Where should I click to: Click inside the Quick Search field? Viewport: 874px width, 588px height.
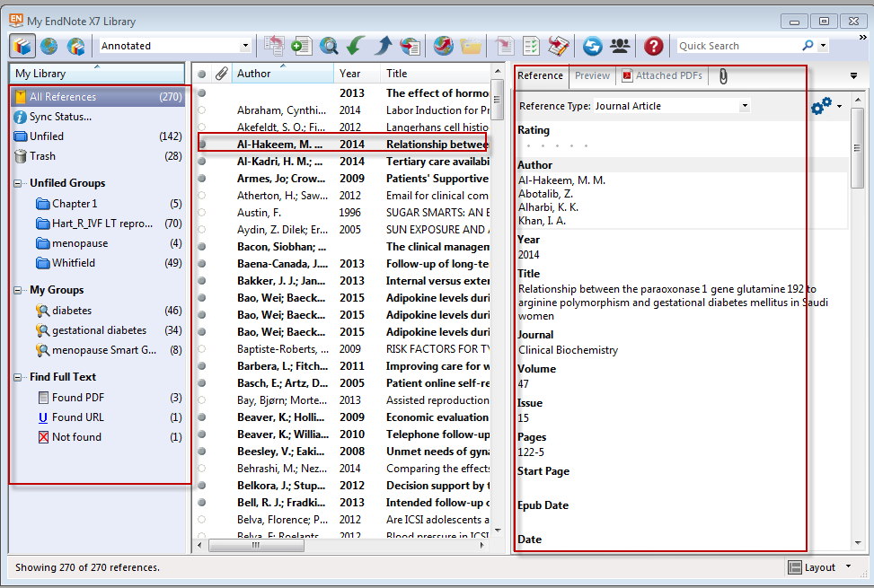[738, 46]
